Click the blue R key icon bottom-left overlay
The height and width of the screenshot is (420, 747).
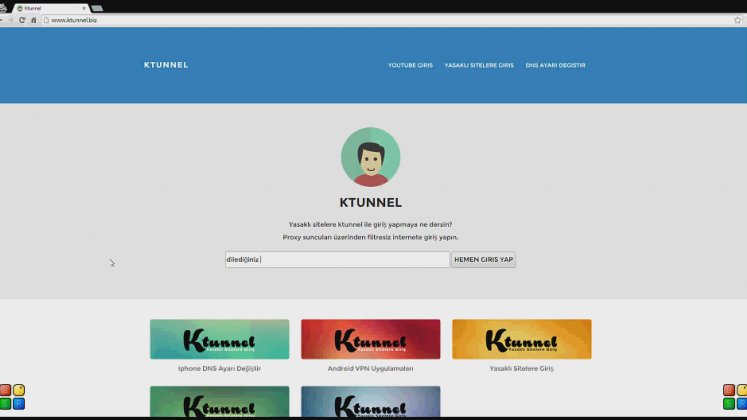click(19, 404)
